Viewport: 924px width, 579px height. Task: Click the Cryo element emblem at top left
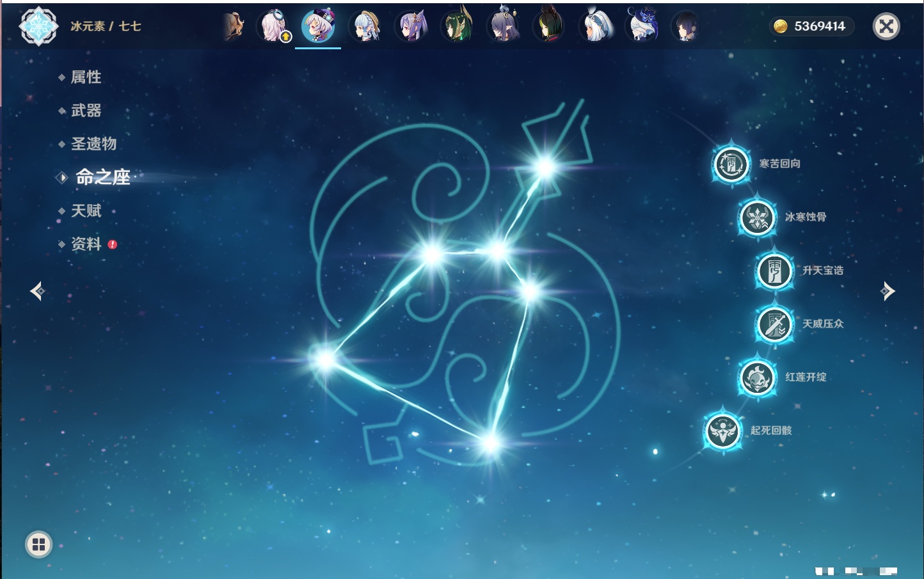click(38, 26)
